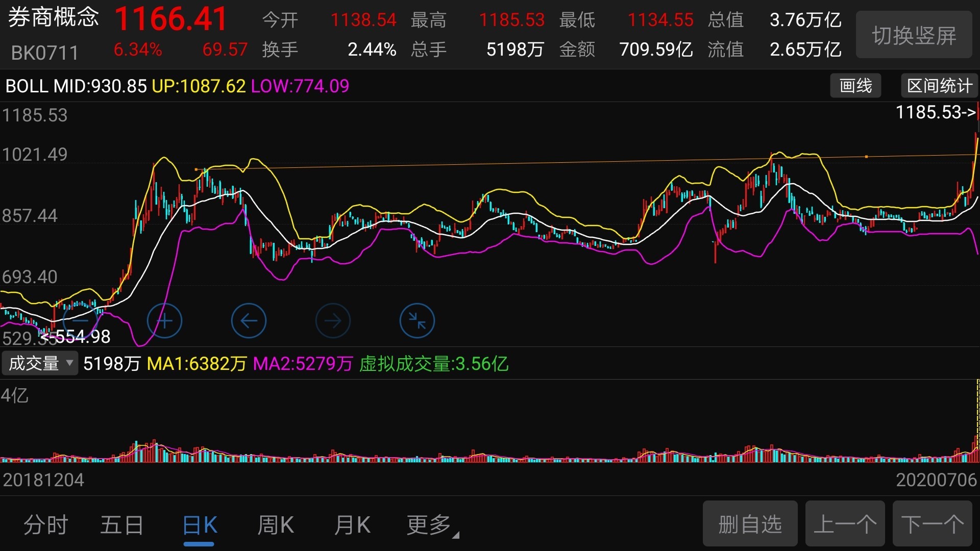This screenshot has width=980, height=551.
Task: Tap the 切换竖屏 button
Action: tap(914, 35)
